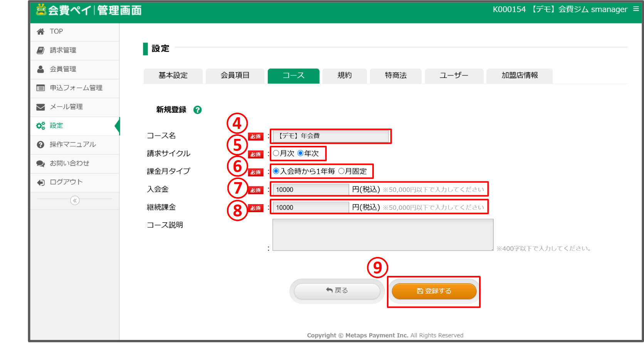Open お問い合わせ chat bubble icon

(x=40, y=164)
